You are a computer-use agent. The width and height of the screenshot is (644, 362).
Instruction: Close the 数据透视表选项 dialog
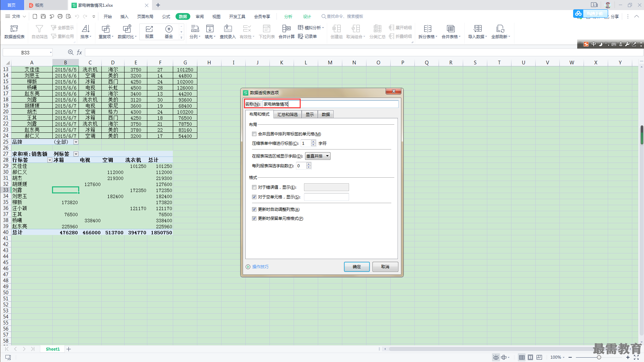(x=394, y=91)
